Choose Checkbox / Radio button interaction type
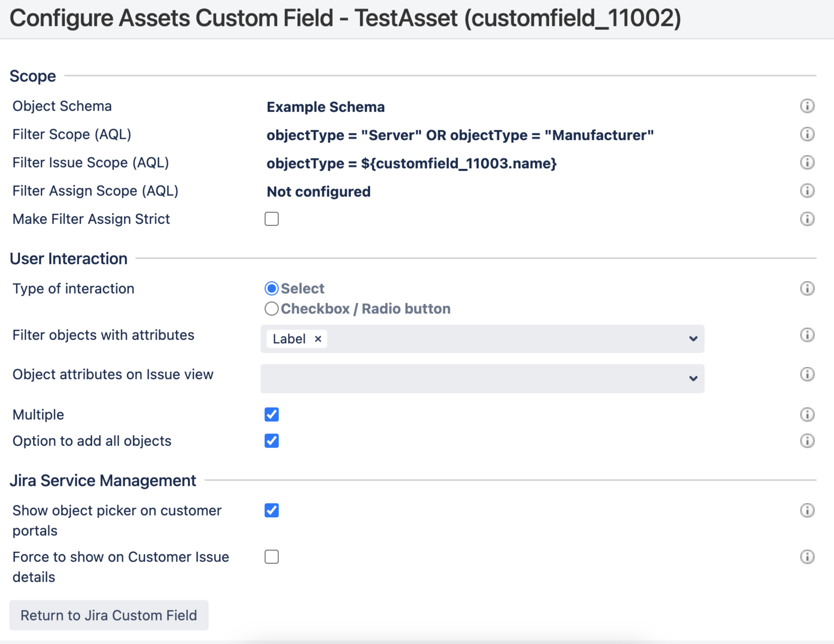The width and height of the screenshot is (834, 644). coord(272,309)
